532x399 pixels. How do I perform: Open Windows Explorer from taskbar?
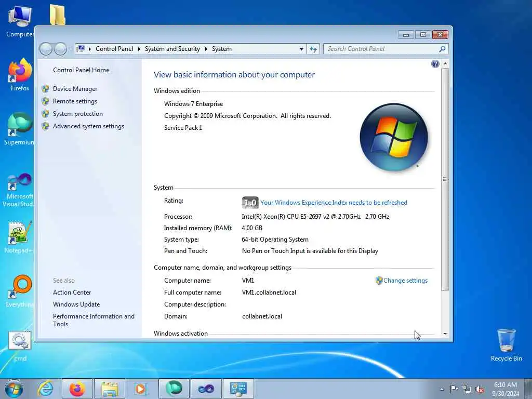coord(109,389)
